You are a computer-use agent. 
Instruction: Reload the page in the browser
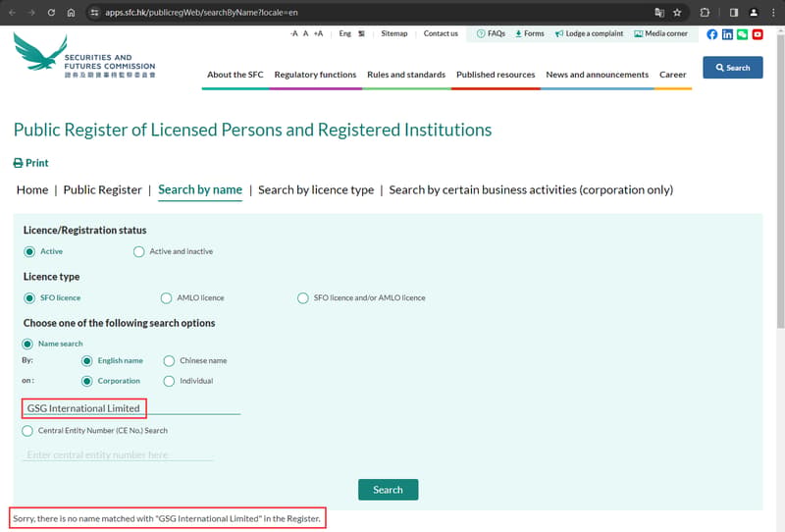51,13
